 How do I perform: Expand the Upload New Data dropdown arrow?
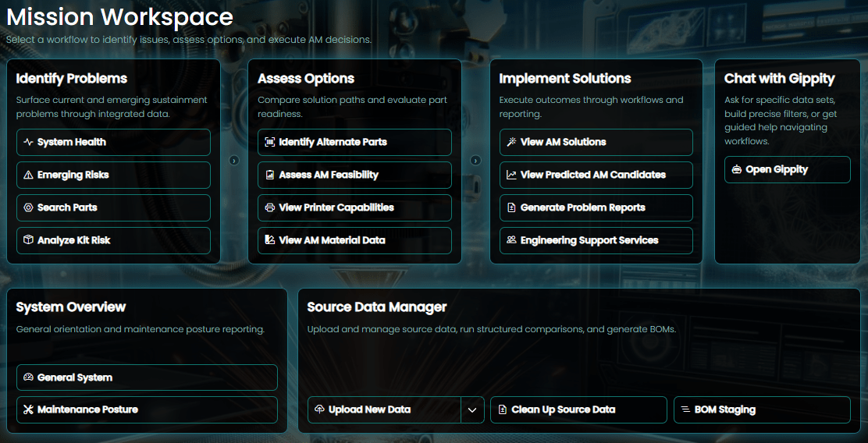(472, 409)
